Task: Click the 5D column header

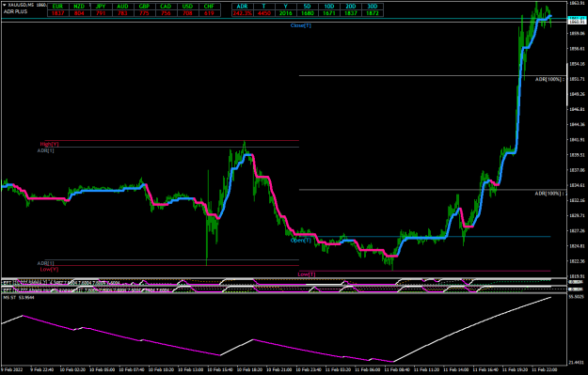Action: (x=308, y=7)
